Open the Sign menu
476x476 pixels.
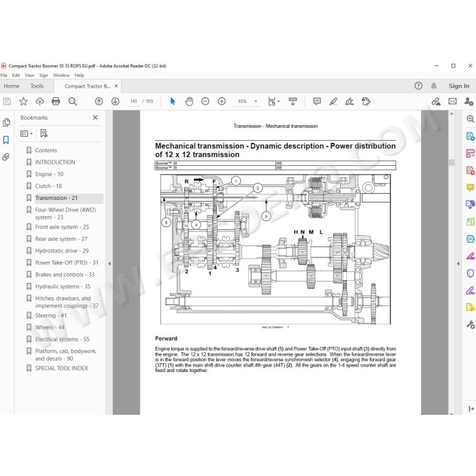coord(44,75)
